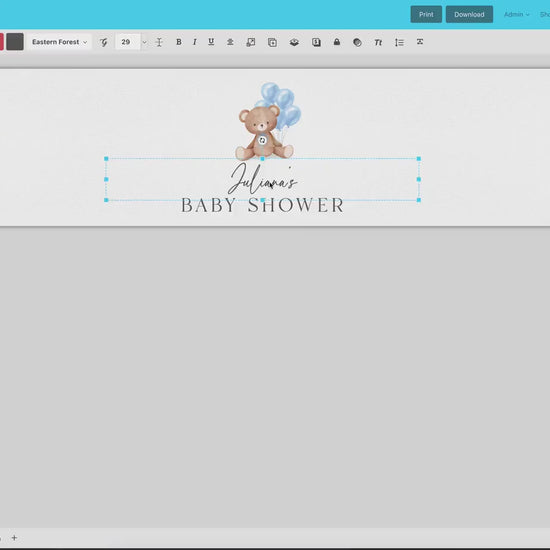Click the Download button
The image size is (550, 550).
469,14
